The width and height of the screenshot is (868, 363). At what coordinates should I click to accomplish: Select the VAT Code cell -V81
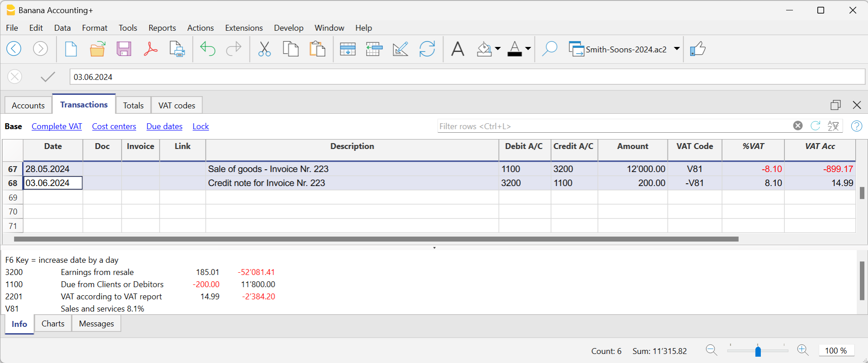point(694,183)
